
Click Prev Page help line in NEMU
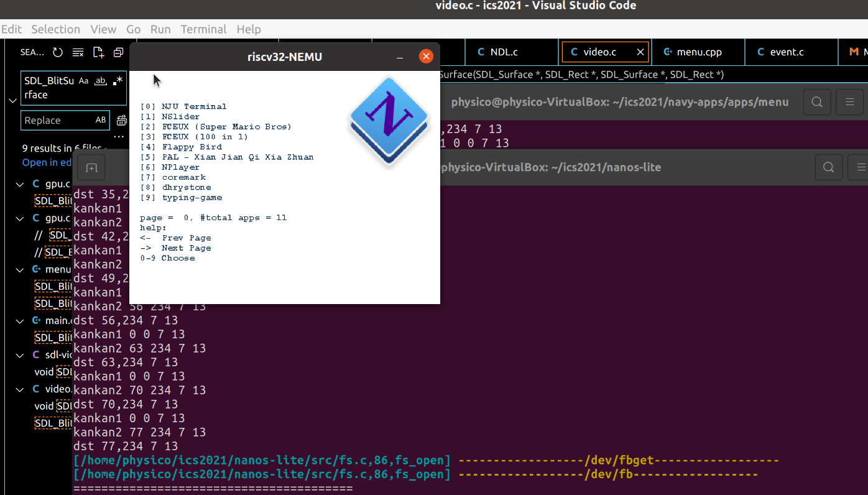point(176,238)
